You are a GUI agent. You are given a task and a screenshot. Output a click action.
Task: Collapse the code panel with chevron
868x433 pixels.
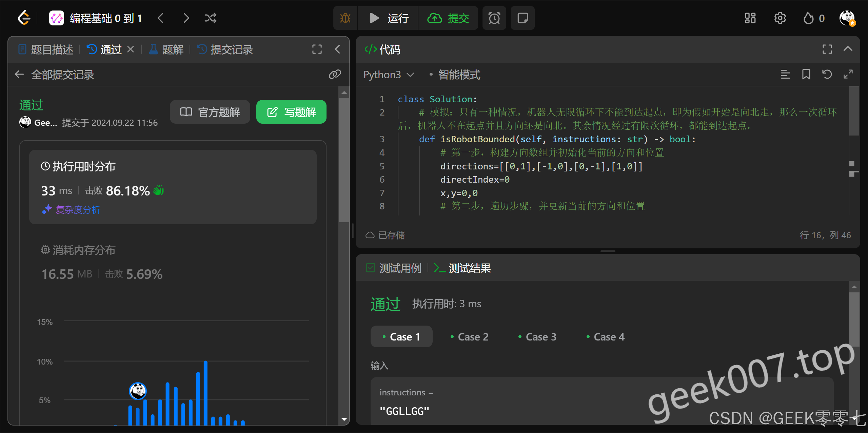(848, 49)
